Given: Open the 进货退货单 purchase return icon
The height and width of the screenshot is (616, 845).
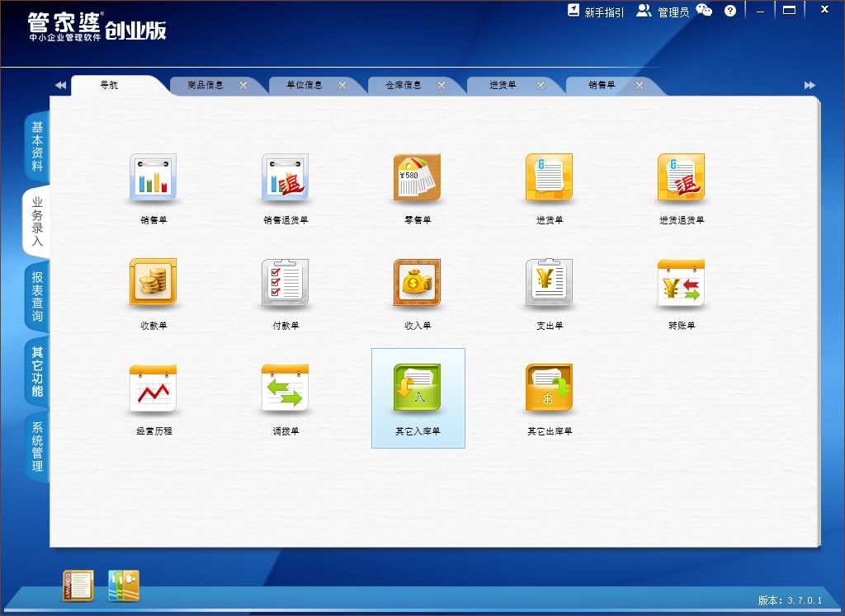Looking at the screenshot, I should 682,178.
